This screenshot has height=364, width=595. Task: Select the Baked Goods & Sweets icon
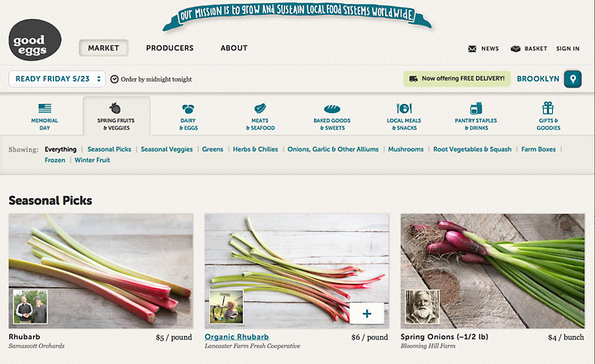(332, 109)
